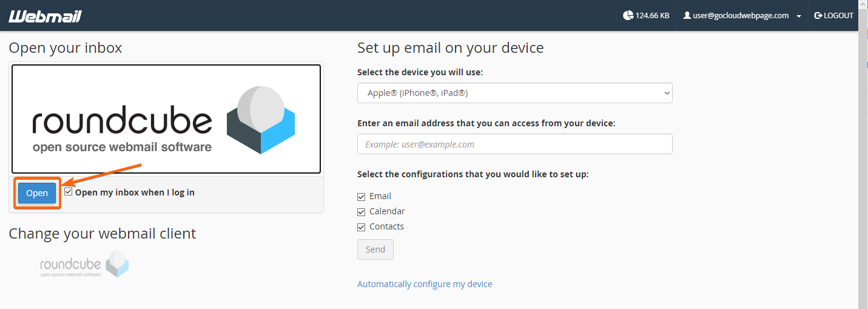Click the user account person icon

tap(687, 16)
